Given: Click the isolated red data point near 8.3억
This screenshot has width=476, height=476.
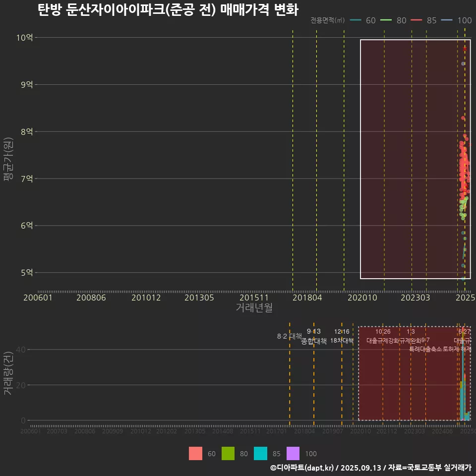Looking at the screenshot, I should [x=463, y=118].
